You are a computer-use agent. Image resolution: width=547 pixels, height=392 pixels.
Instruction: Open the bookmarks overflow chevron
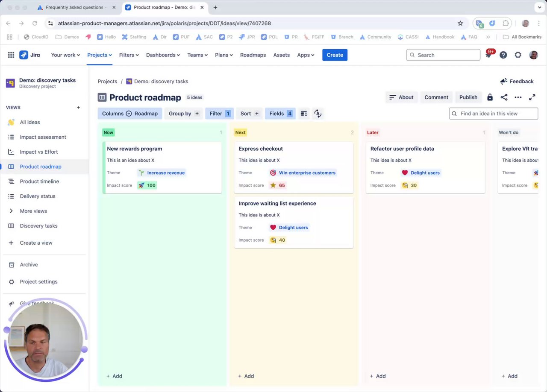point(488,37)
